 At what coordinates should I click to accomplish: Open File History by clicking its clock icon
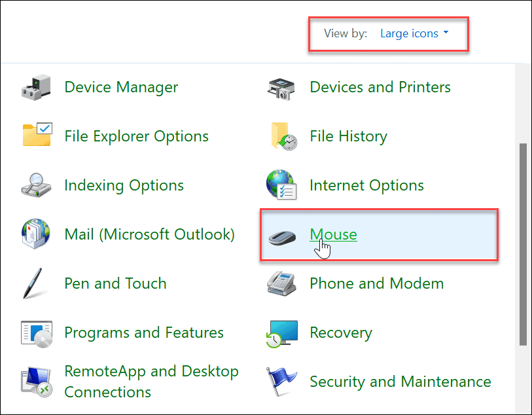coord(281,135)
